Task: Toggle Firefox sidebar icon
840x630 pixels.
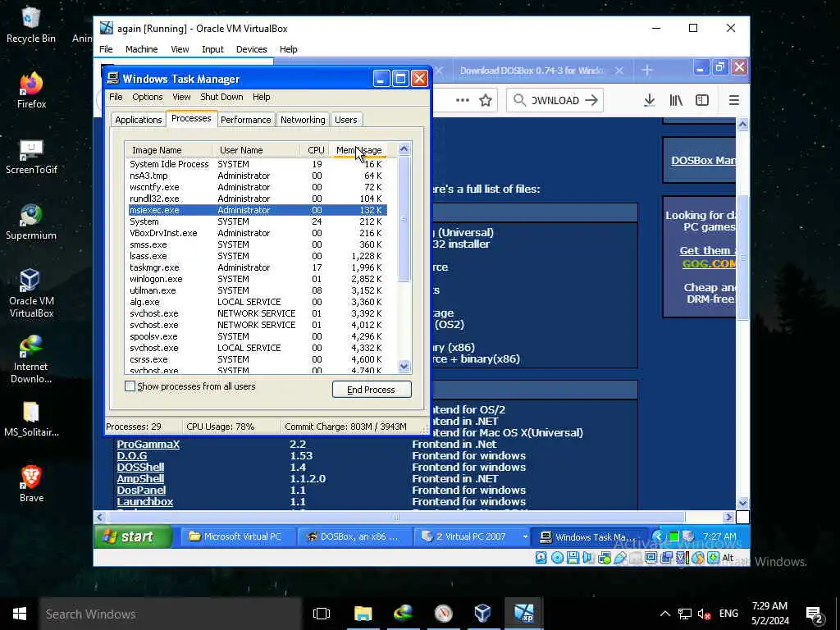Action: [702, 100]
